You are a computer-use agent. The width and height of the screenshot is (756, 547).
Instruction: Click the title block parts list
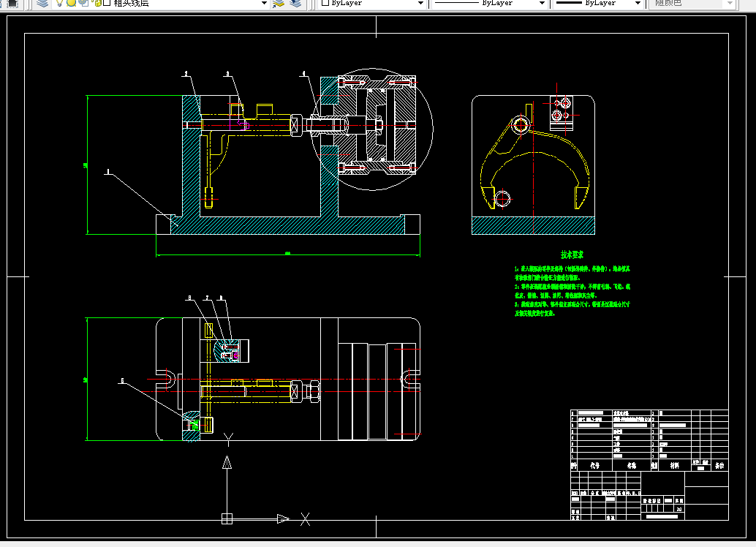[649, 440]
